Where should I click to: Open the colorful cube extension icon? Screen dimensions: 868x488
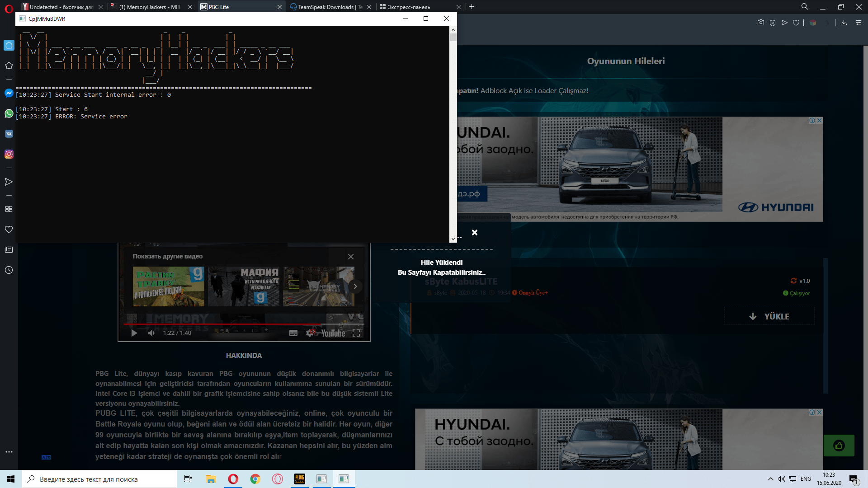(x=813, y=23)
